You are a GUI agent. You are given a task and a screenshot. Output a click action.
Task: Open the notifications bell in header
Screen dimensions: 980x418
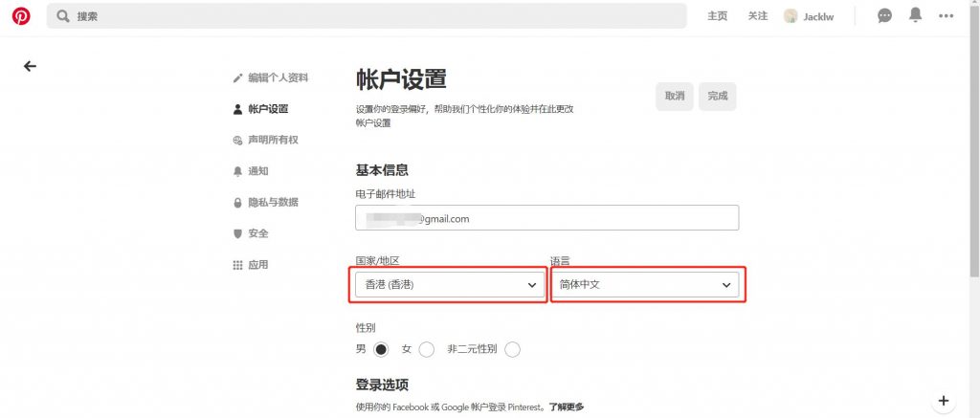click(916, 15)
